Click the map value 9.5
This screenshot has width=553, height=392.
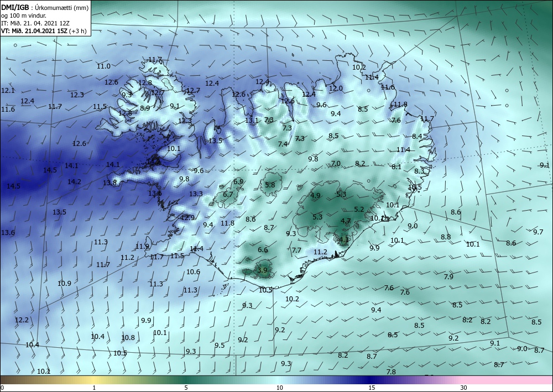coord(220,345)
